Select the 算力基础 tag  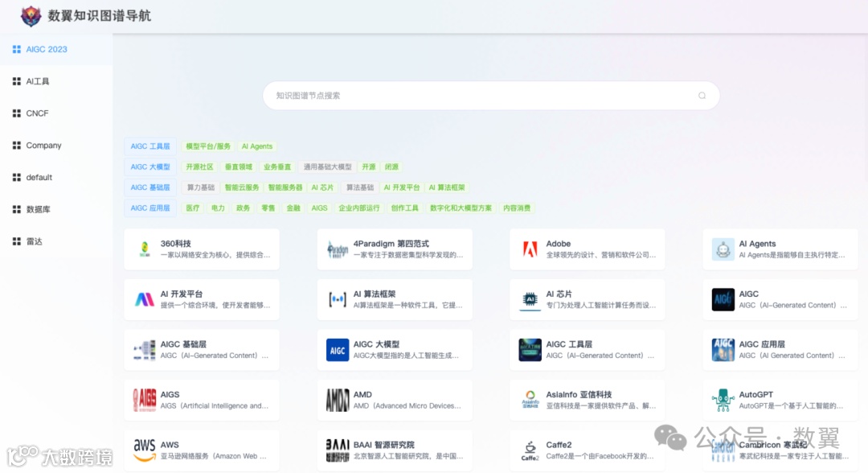[x=200, y=187]
